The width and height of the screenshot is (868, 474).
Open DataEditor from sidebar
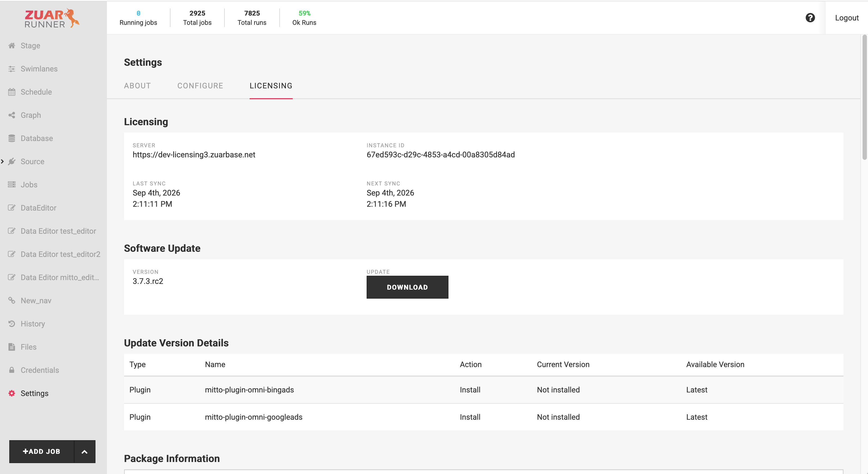[x=38, y=208]
